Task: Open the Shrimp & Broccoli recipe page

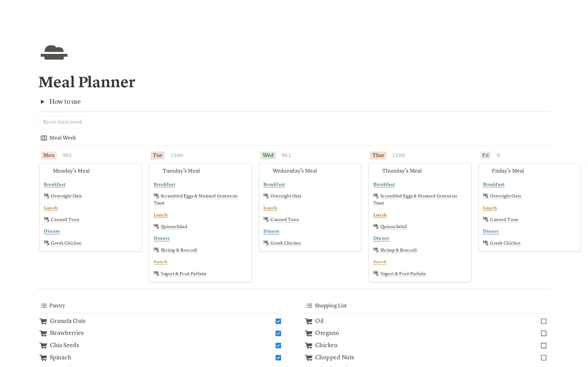Action: click(x=179, y=250)
